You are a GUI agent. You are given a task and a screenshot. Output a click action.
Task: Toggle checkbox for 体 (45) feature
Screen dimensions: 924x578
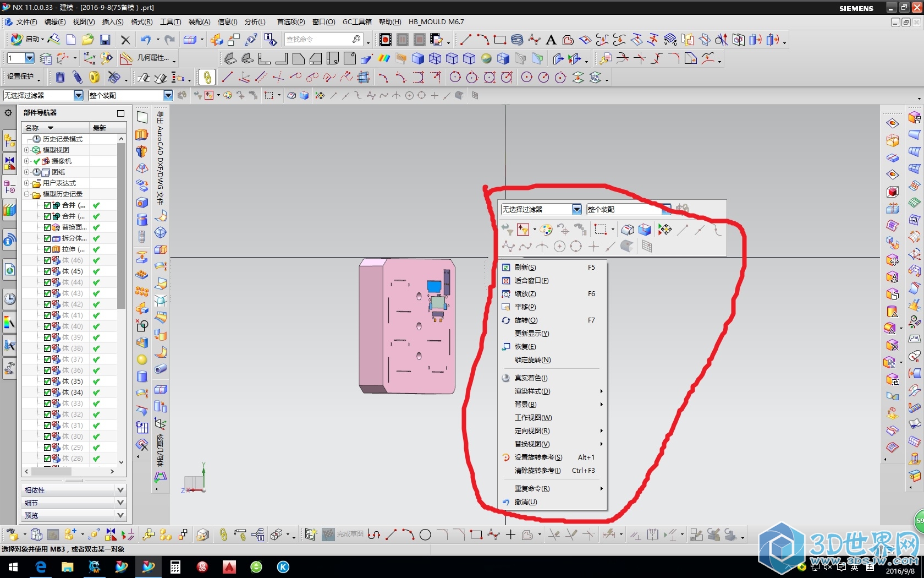point(47,271)
